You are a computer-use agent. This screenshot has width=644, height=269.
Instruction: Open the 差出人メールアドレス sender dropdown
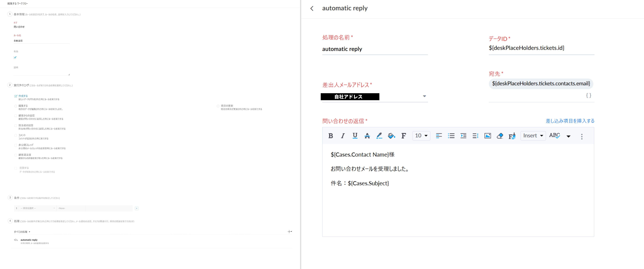[x=424, y=96]
